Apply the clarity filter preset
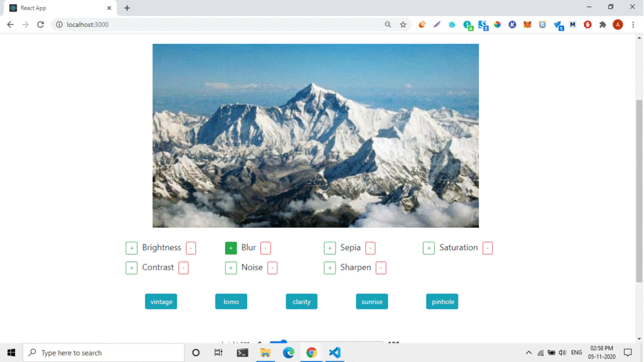The image size is (644, 362). coord(302,302)
